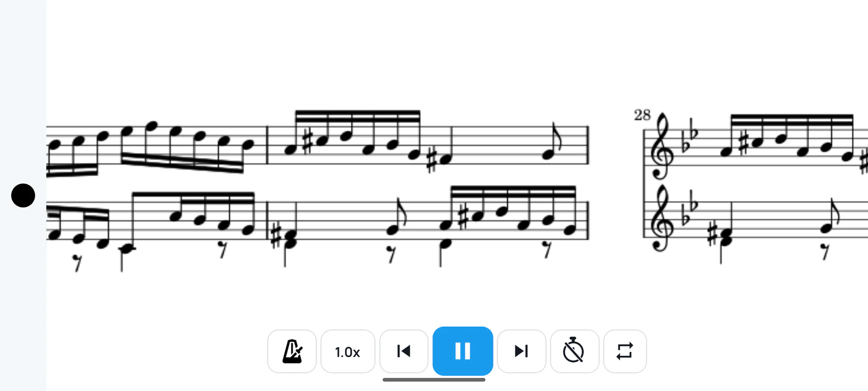Select the key signature flats on upper staff

(690, 139)
